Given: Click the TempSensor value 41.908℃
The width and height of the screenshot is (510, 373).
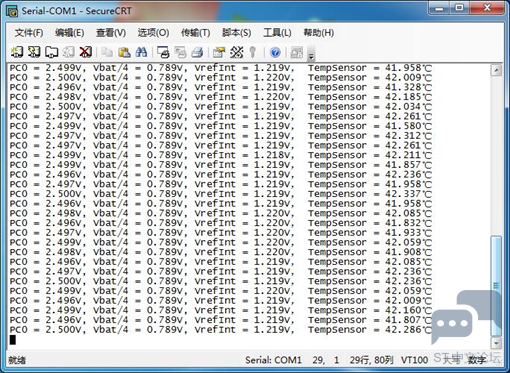Looking at the screenshot, I should click(408, 252).
